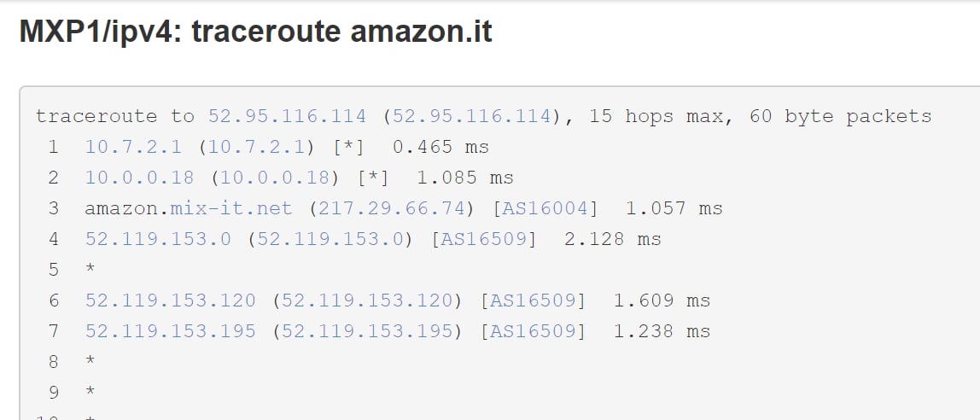Open the AS16509 link on hop 6
The image size is (980, 420).
533,300
